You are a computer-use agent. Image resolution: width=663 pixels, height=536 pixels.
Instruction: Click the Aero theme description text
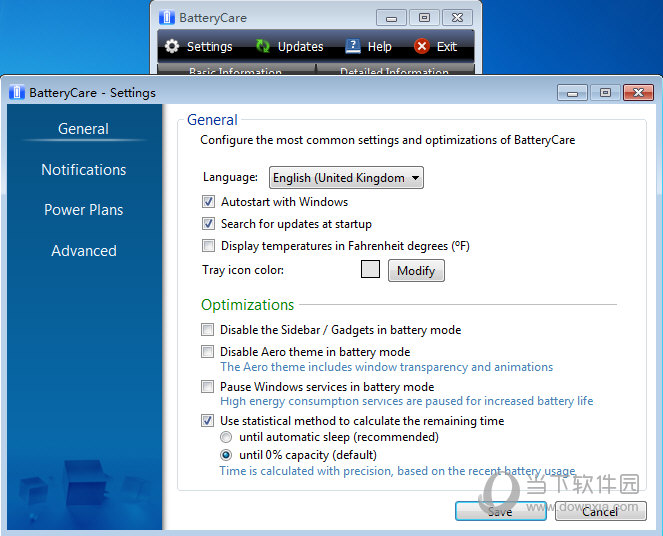tap(386, 367)
